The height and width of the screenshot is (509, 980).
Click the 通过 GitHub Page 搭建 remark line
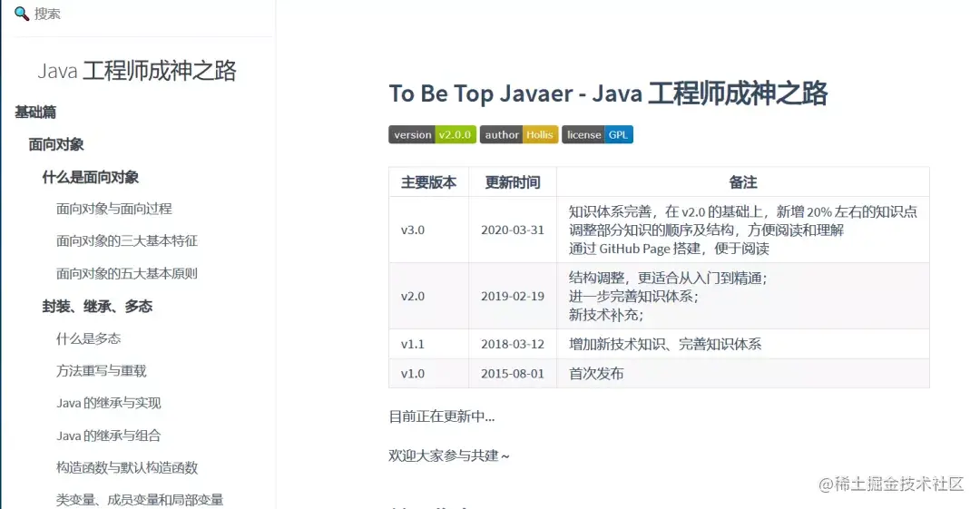(669, 249)
